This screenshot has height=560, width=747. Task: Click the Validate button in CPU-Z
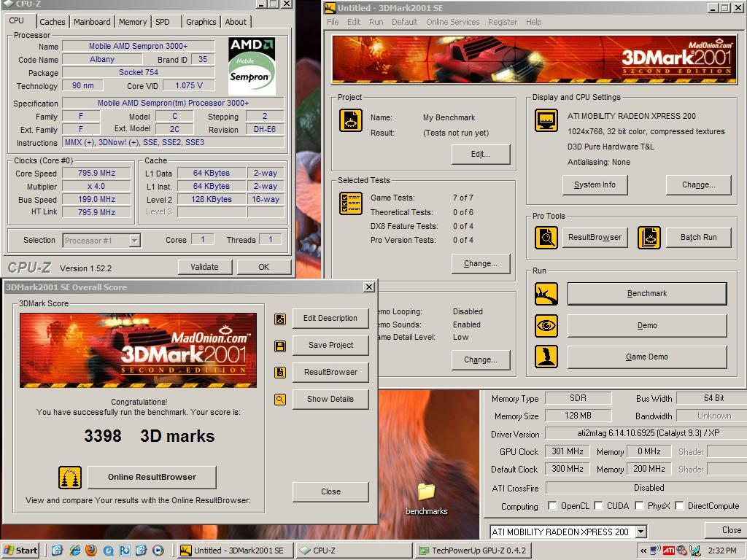[205, 267]
